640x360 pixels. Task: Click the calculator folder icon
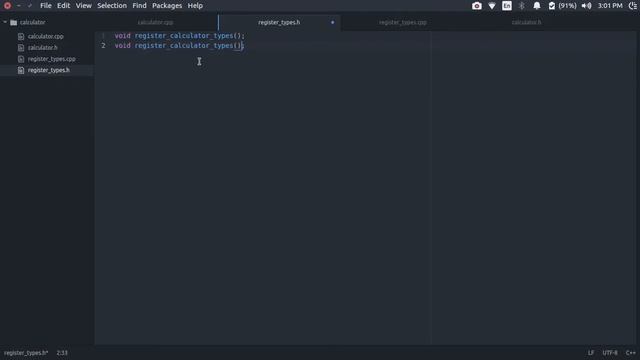point(13,22)
